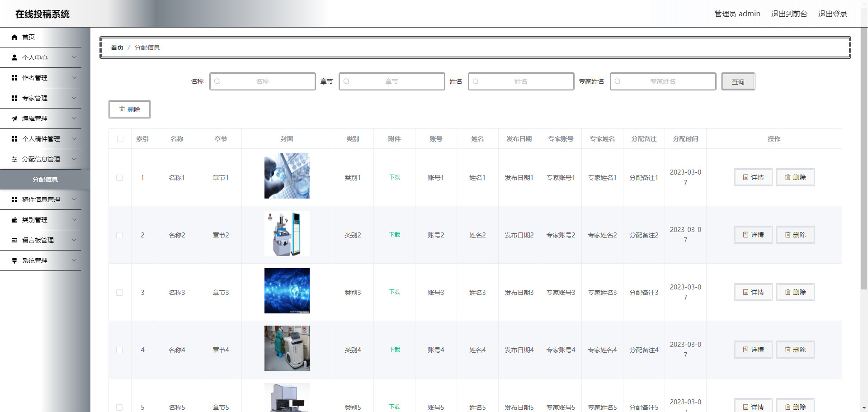
Task: Click 退出到前台 in the top bar
Action: click(789, 14)
